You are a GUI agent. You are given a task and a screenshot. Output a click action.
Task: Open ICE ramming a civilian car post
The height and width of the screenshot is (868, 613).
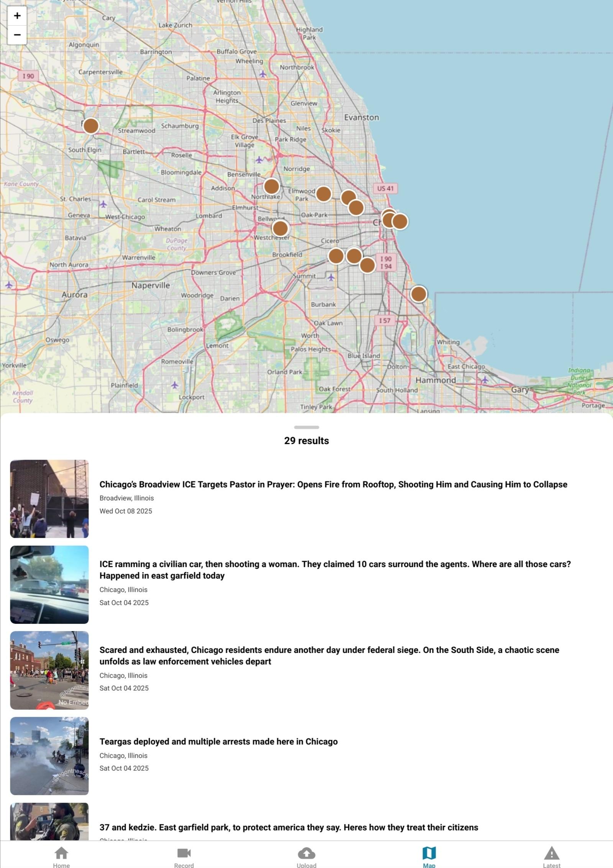pos(334,569)
